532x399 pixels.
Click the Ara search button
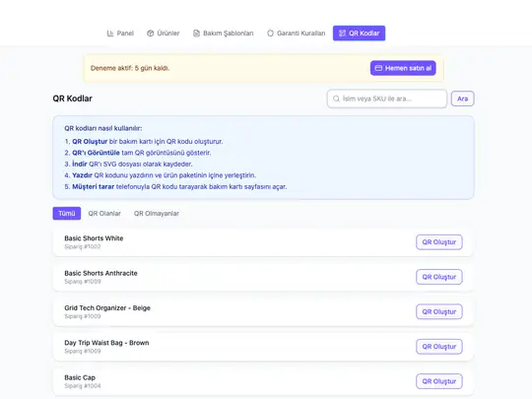(462, 99)
